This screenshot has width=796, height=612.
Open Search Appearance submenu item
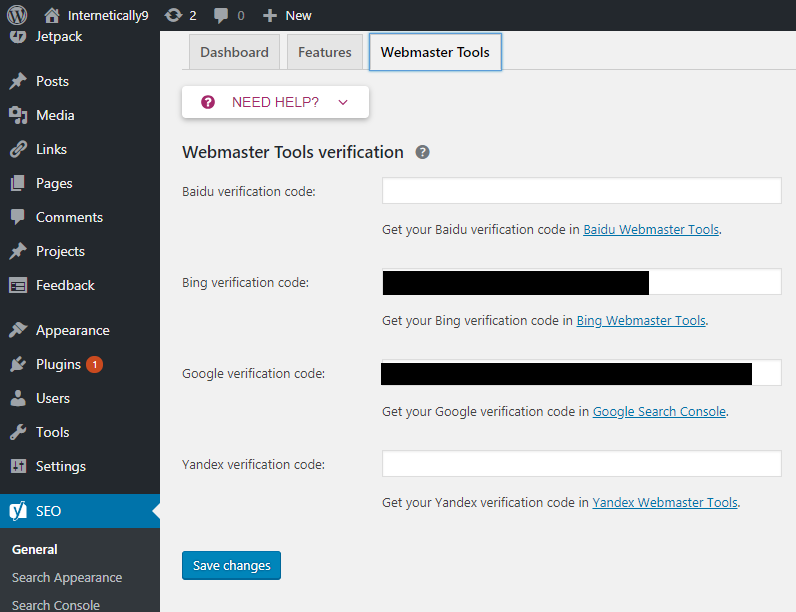(x=67, y=577)
